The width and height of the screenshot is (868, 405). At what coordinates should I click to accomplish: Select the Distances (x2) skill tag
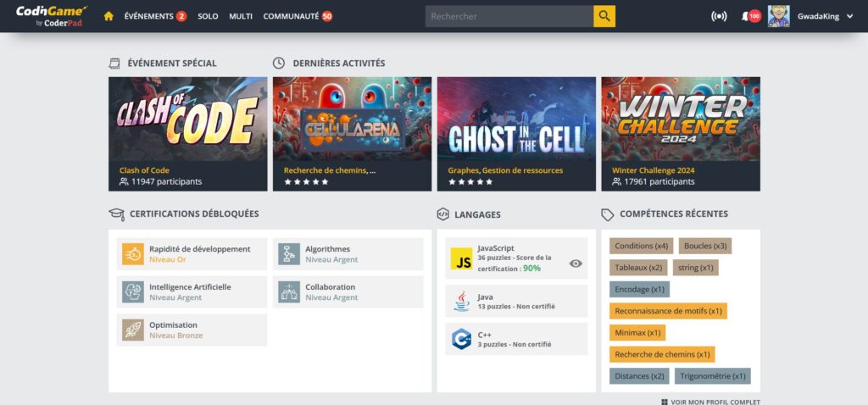click(x=639, y=375)
